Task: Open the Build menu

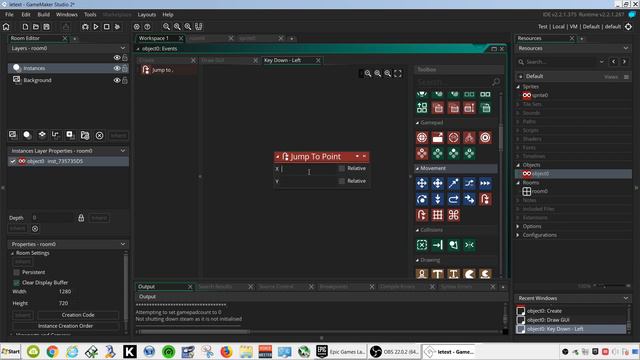Action: [x=43, y=14]
